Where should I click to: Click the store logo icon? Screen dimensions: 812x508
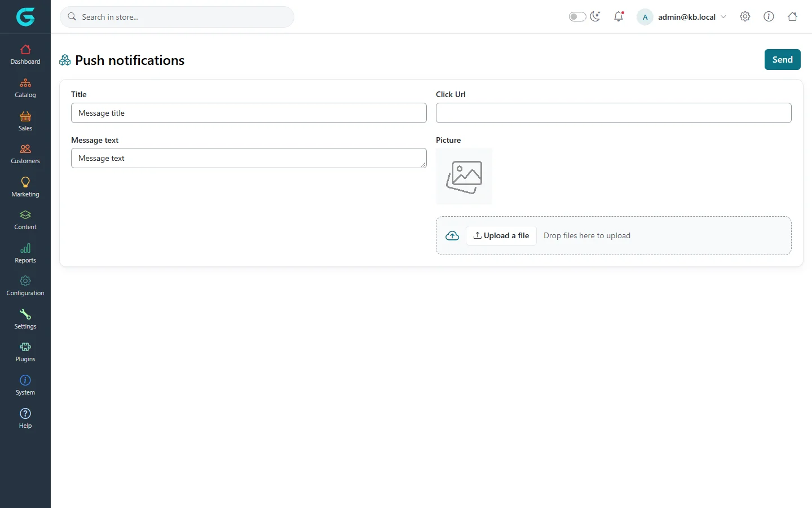[25, 17]
